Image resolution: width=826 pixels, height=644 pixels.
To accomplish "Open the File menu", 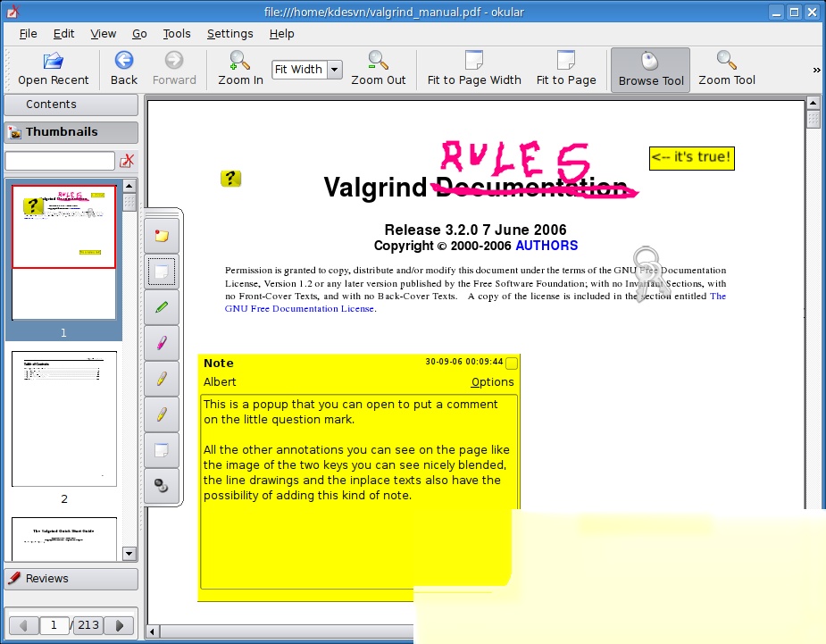I will pos(28,34).
